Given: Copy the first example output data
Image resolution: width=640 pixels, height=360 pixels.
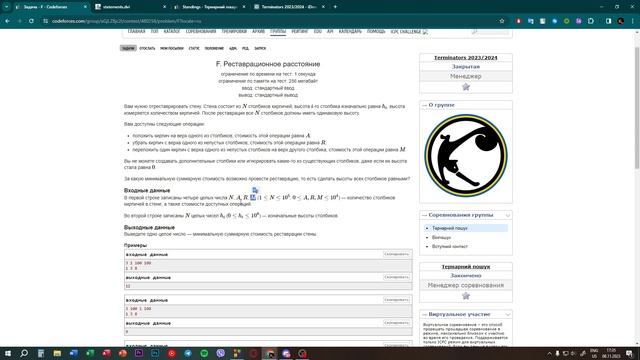Looking at the screenshot, I should (x=396, y=277).
